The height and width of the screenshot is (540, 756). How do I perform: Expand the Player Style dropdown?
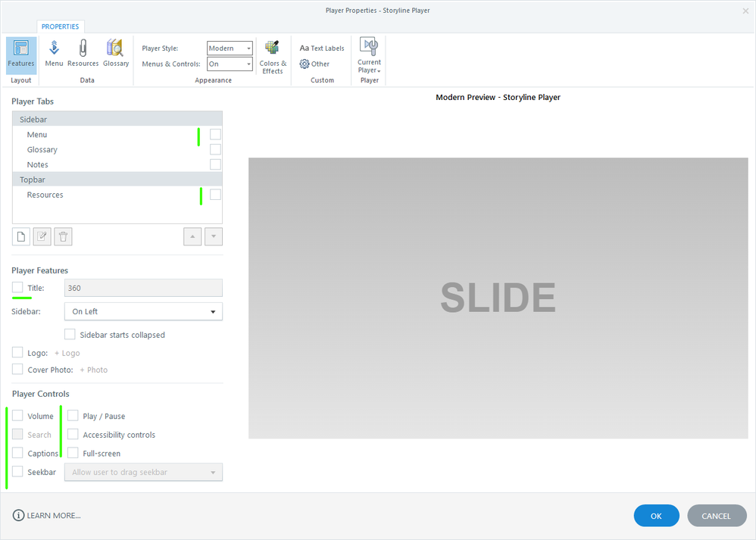230,48
